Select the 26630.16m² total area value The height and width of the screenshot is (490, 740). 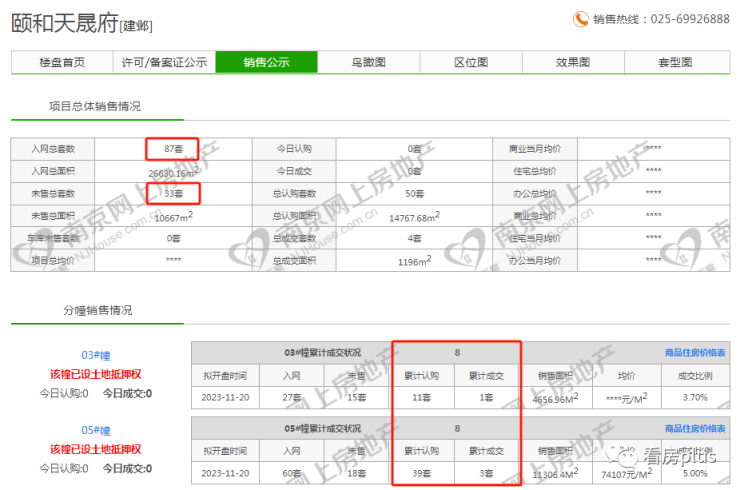pyautogui.click(x=173, y=172)
